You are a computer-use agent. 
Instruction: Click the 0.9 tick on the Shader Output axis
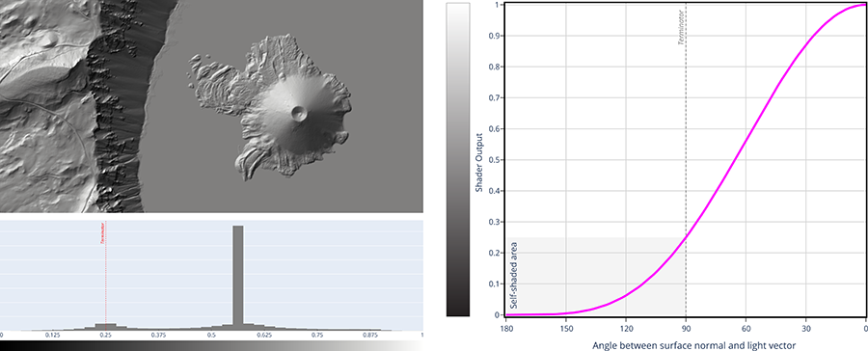496,36
